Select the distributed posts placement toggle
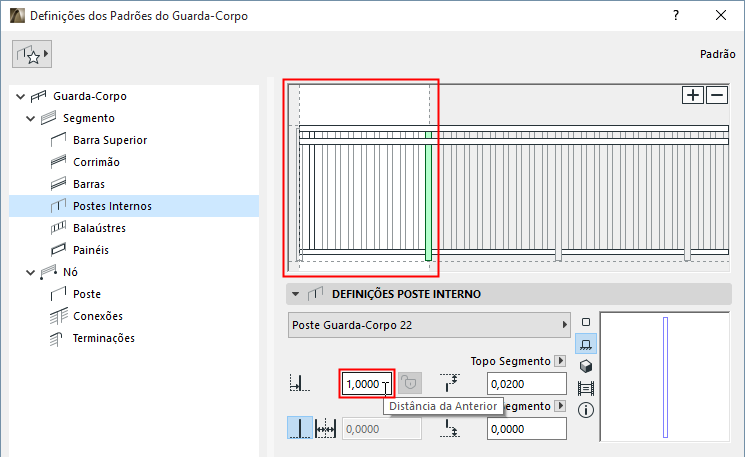This screenshot has width=745, height=457. (325, 428)
